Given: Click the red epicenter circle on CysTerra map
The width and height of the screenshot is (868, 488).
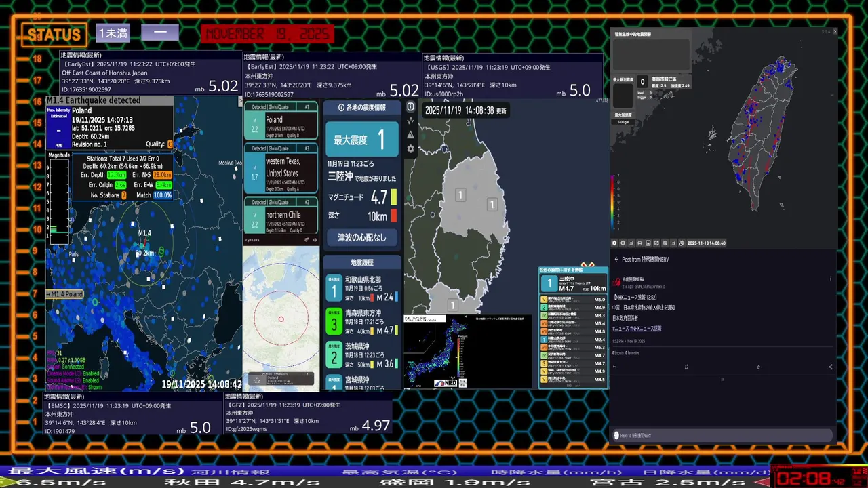Looking at the screenshot, I should tap(281, 319).
